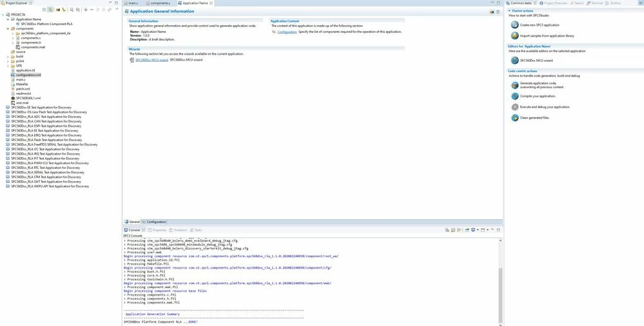Switch to the Configuration bottom tab
The height and width of the screenshot is (326, 644).
(154, 222)
